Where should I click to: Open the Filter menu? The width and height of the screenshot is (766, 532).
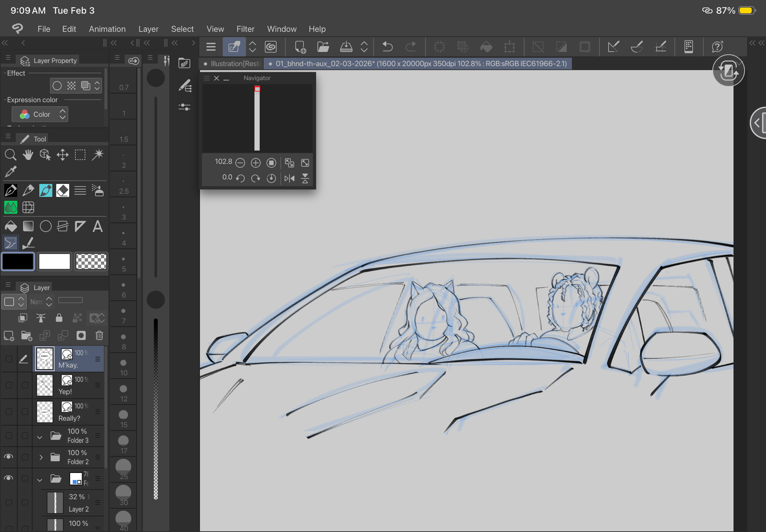click(245, 29)
